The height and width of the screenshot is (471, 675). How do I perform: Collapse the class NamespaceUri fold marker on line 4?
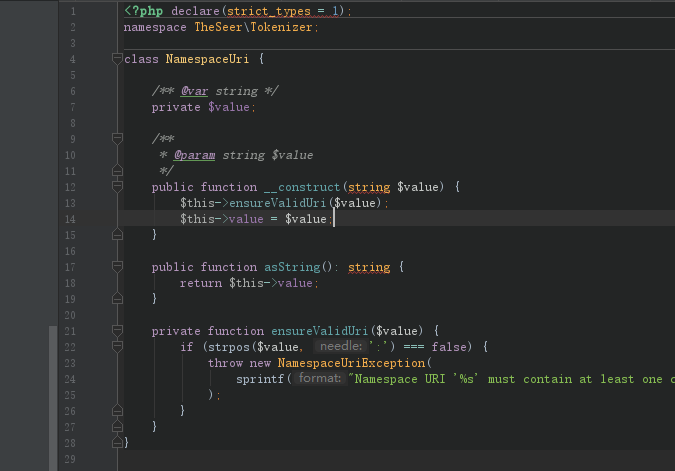coord(117,59)
